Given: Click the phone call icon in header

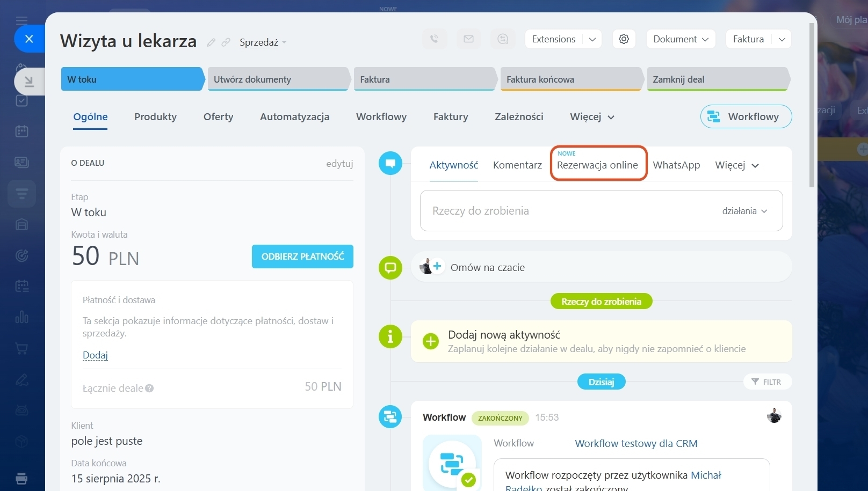Looking at the screenshot, I should [434, 39].
